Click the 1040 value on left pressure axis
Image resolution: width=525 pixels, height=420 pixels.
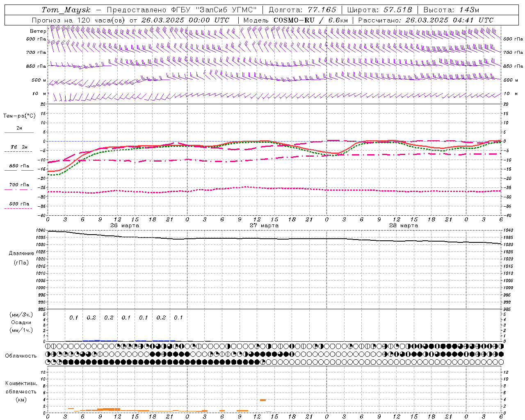pos(41,231)
